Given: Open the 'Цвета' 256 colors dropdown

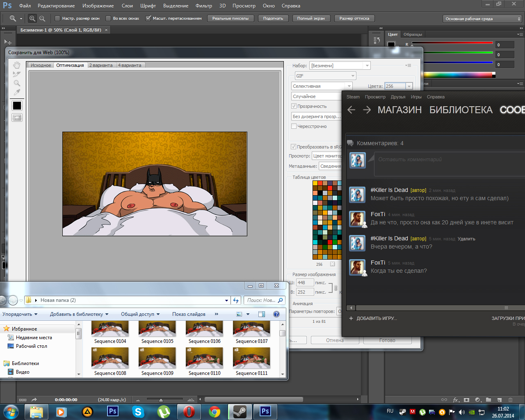Looking at the screenshot, I should (x=398, y=86).
